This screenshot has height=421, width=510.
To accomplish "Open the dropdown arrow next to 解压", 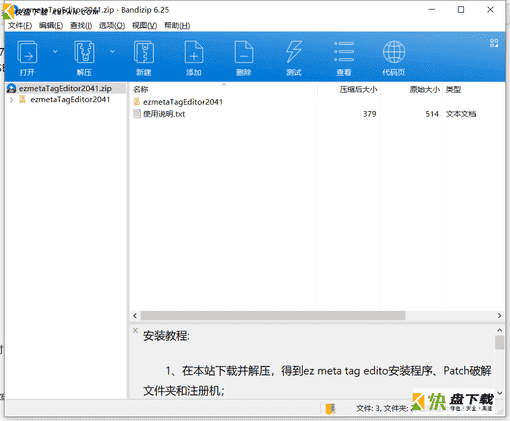I will click(112, 51).
